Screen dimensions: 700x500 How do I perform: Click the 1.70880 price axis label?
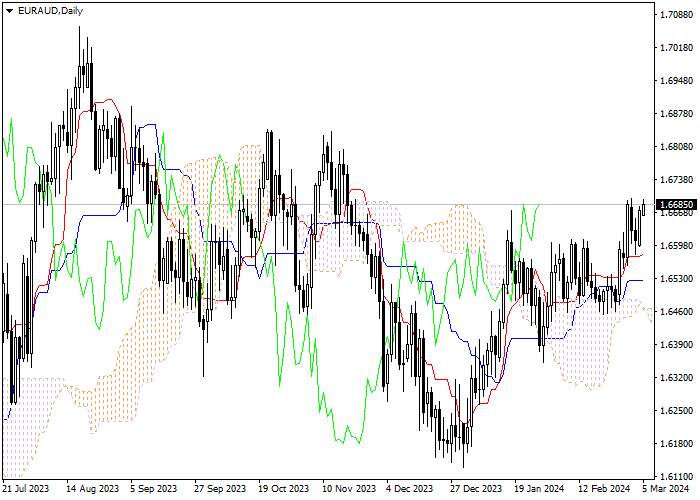[676, 15]
